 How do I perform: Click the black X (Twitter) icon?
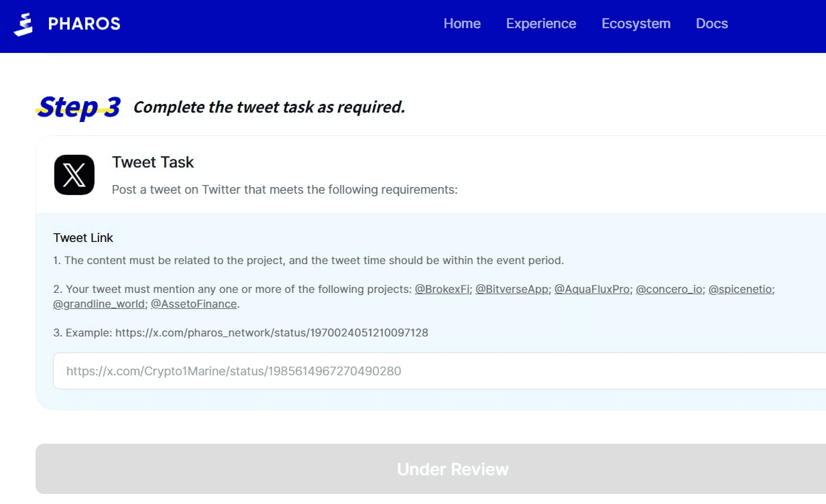(x=74, y=175)
